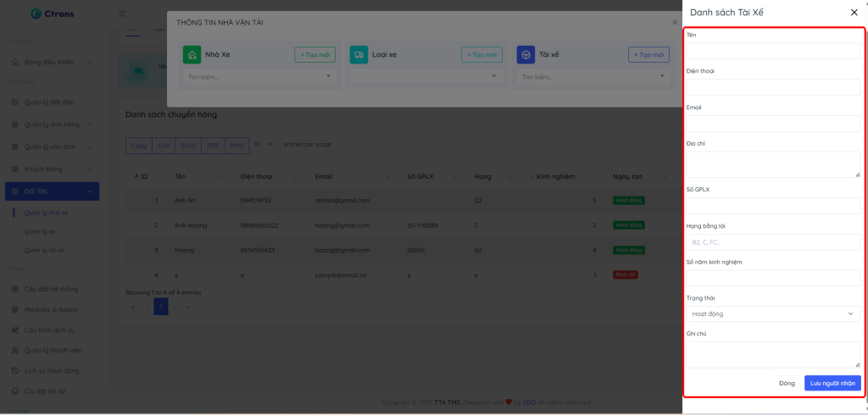Click Tạo mới button for Tài xế
The height and width of the screenshot is (415, 868).
(x=648, y=55)
